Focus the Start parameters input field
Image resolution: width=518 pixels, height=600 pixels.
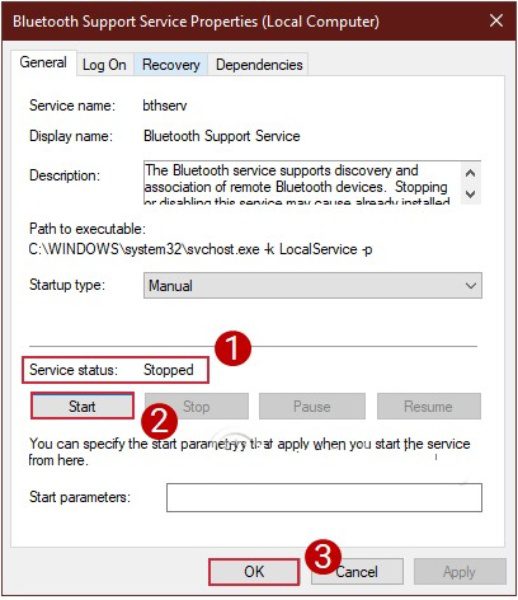click(x=324, y=497)
